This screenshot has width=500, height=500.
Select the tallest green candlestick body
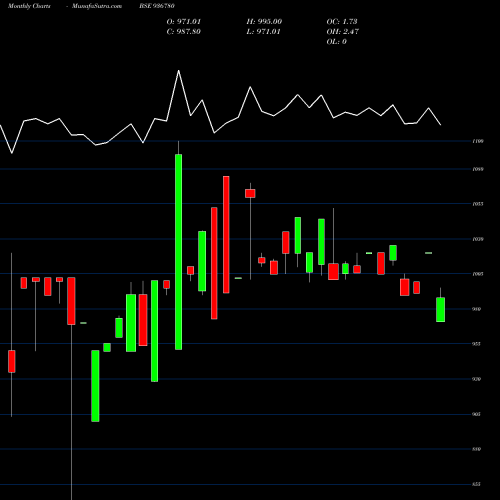tap(179, 252)
